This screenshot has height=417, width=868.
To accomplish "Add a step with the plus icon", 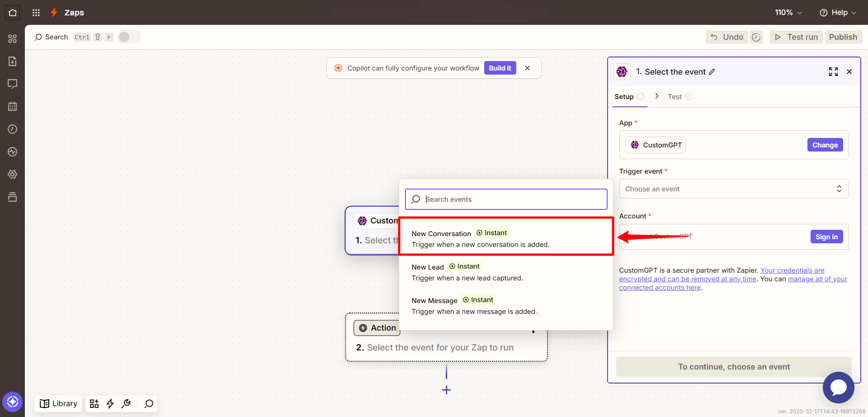I will 446,390.
